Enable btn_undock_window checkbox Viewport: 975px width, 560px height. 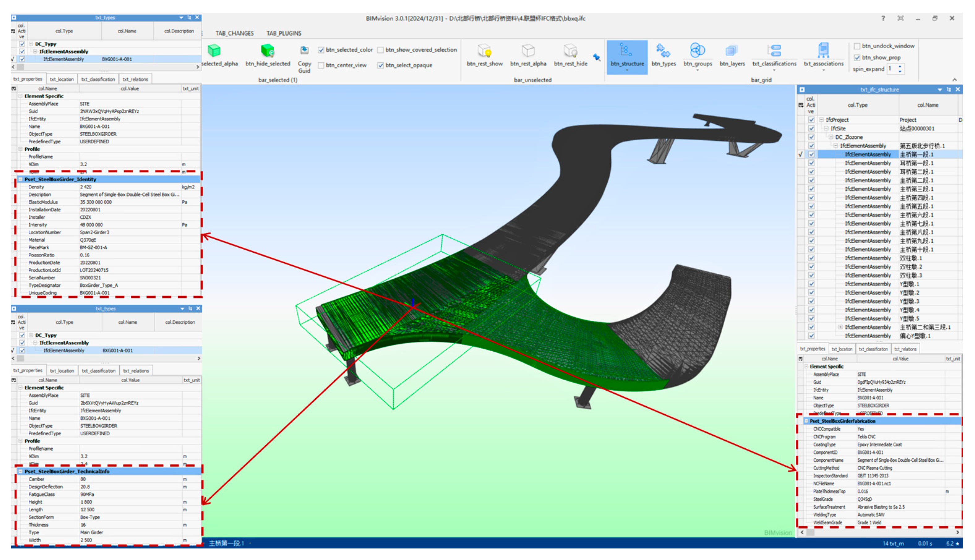pyautogui.click(x=857, y=46)
